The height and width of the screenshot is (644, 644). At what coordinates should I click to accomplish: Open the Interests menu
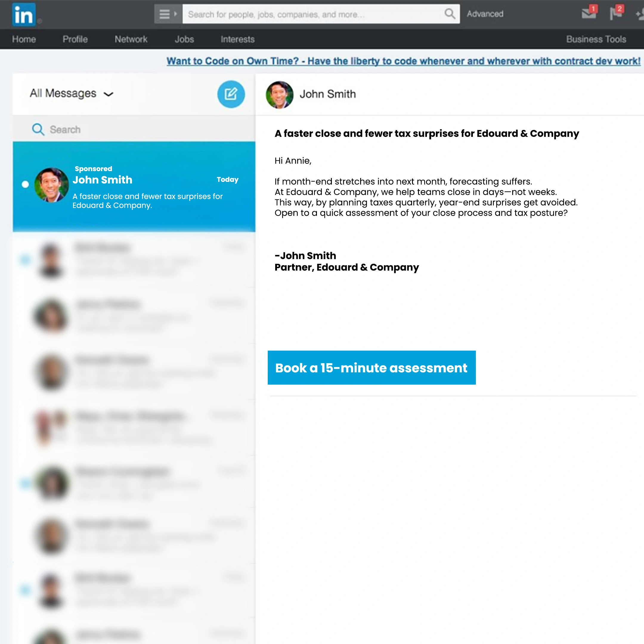coord(237,39)
